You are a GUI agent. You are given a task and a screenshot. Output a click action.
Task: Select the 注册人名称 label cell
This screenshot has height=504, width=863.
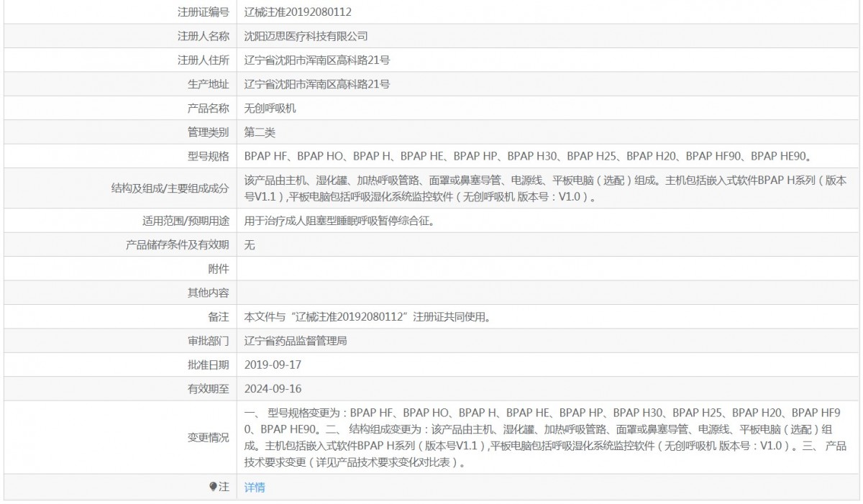pos(119,36)
